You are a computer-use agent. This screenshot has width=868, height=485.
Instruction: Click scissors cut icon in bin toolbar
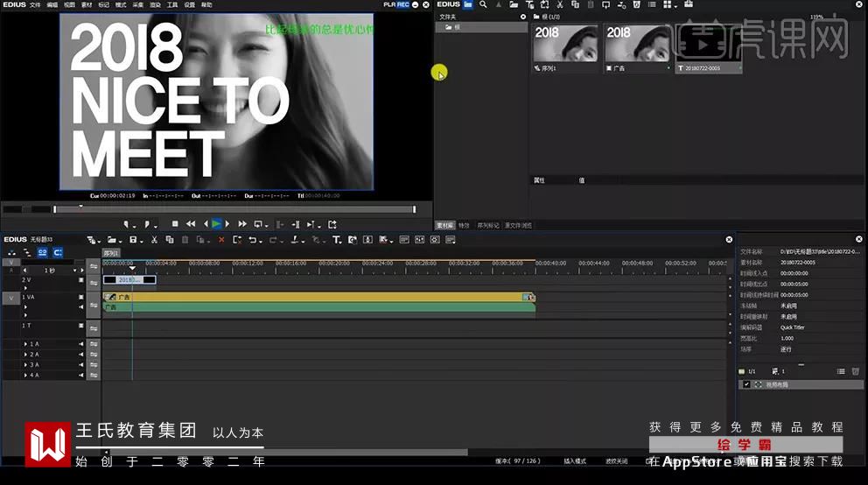pos(560,4)
